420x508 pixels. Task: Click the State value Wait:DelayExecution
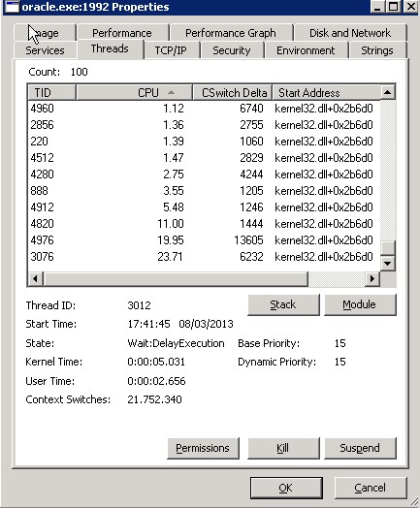(176, 343)
